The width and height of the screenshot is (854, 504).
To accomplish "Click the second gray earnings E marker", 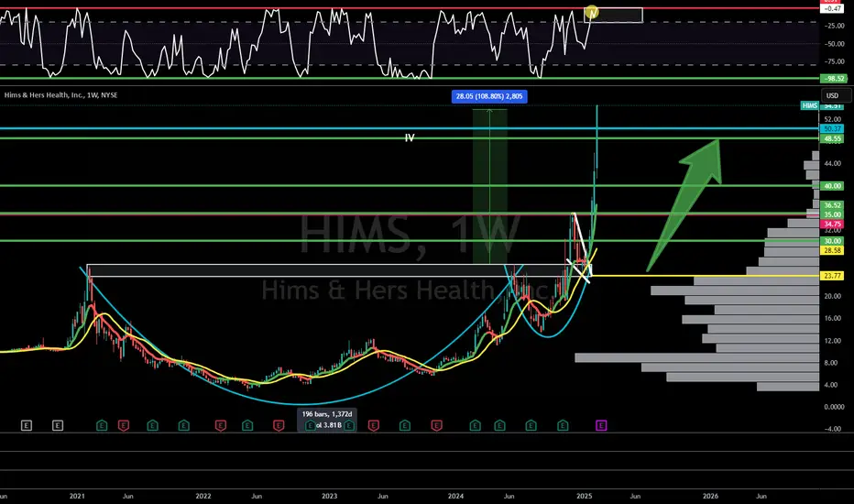I will [58, 425].
